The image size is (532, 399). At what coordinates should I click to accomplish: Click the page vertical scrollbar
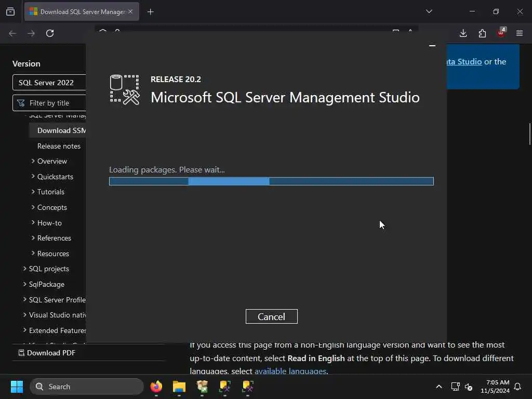(529, 134)
